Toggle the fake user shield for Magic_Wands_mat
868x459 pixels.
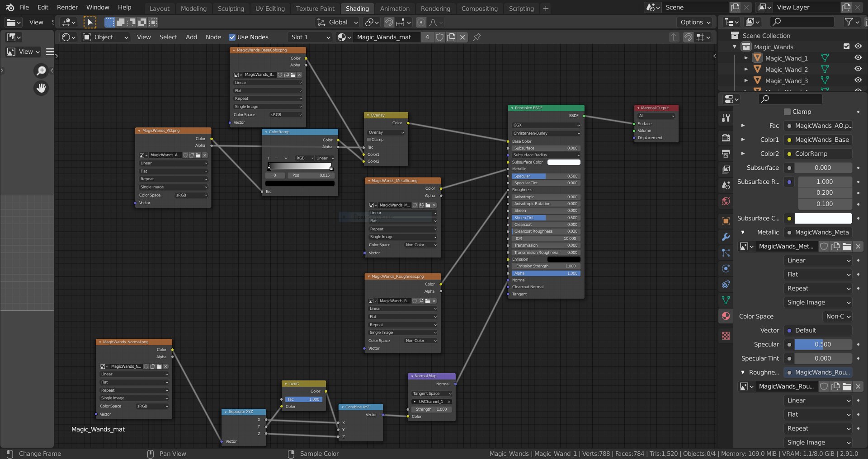439,37
